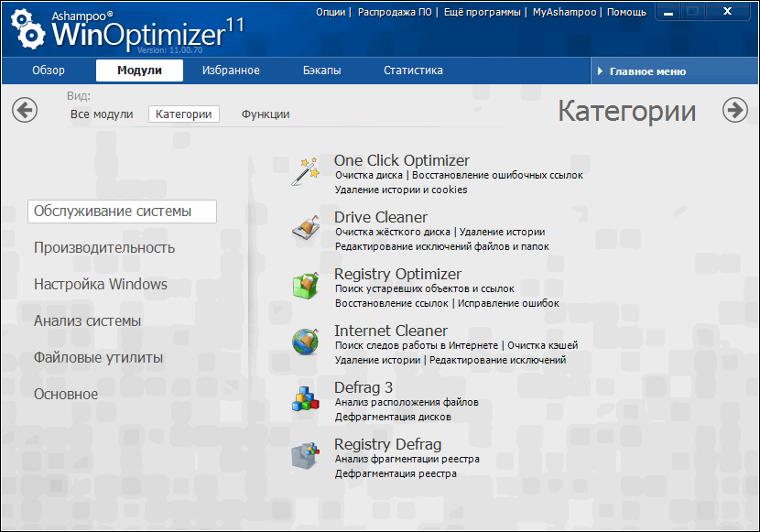Open the Файловые утилиты category

click(99, 358)
